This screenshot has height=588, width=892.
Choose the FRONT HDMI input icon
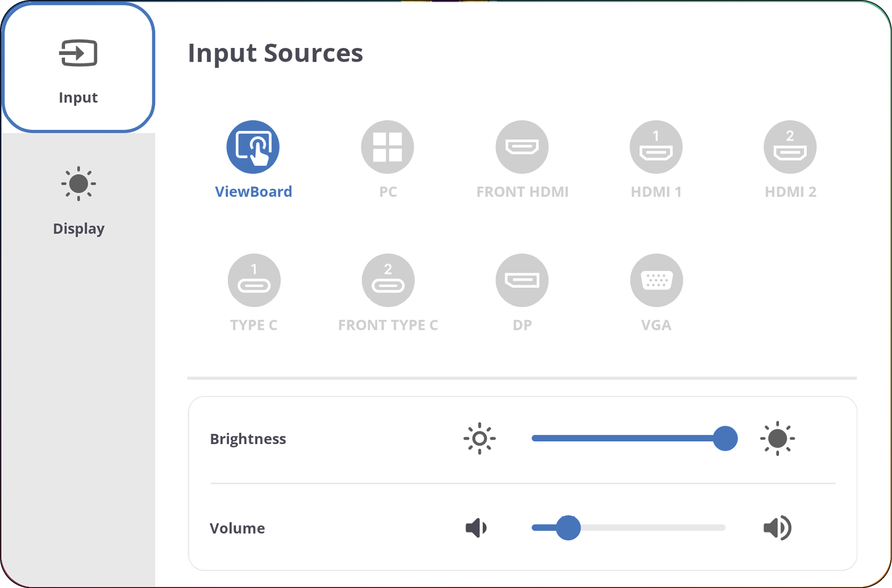pos(522,147)
